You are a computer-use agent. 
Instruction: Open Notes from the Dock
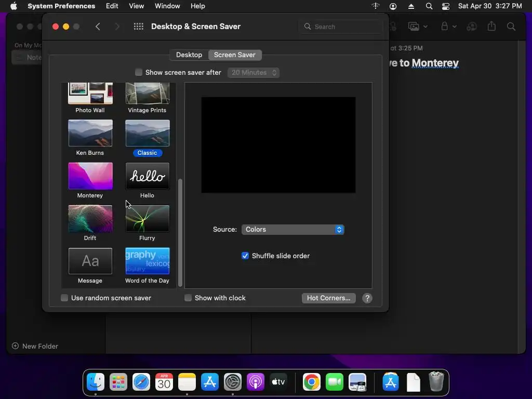(x=187, y=382)
